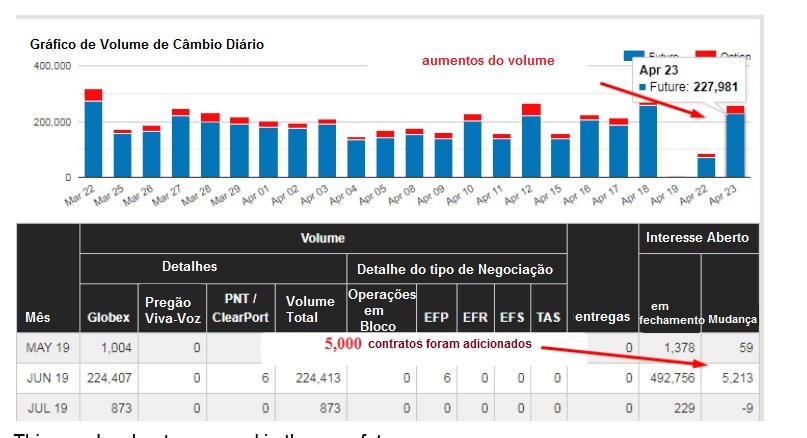Click the blue Future legend swatch
807x438 pixels.
pos(633,55)
